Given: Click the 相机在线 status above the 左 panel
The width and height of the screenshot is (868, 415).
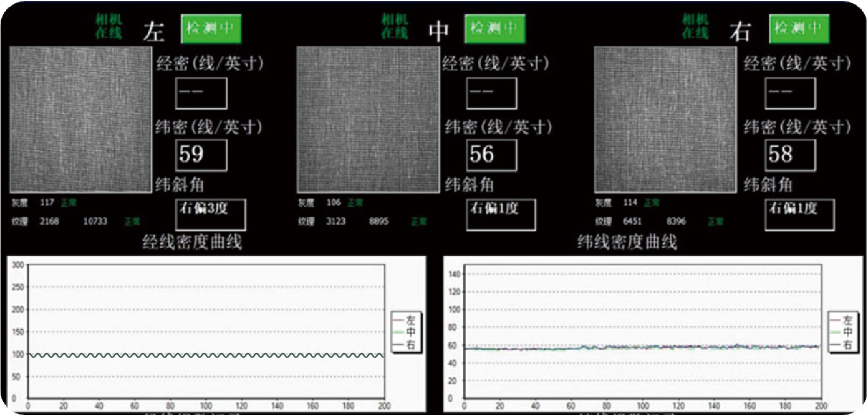Looking at the screenshot, I should coord(109,26).
